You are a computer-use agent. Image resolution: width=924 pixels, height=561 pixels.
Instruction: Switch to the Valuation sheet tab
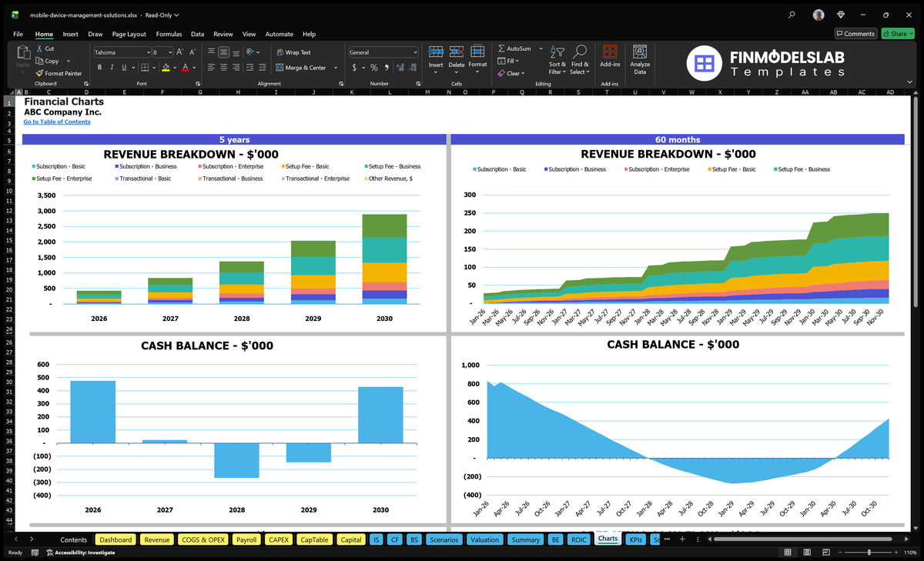tap(484, 539)
